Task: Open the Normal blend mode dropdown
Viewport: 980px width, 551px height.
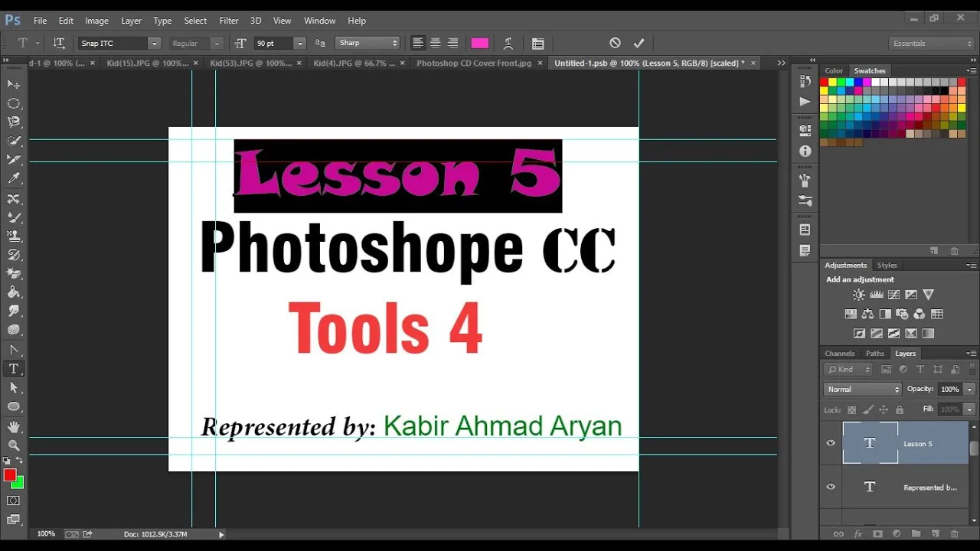Action: (x=863, y=390)
